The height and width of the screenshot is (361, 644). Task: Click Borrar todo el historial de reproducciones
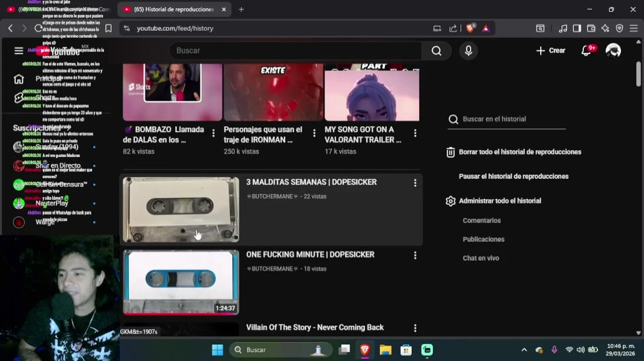520,152
